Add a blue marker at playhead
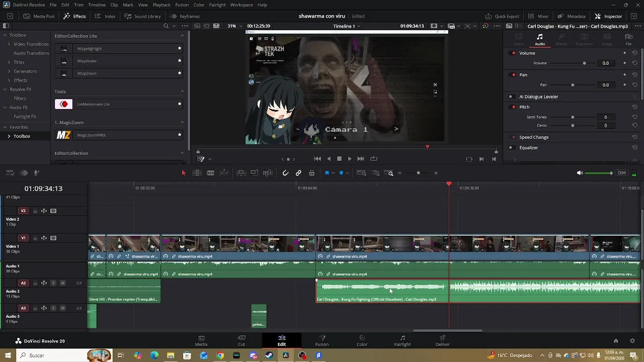 [x=341, y=173]
